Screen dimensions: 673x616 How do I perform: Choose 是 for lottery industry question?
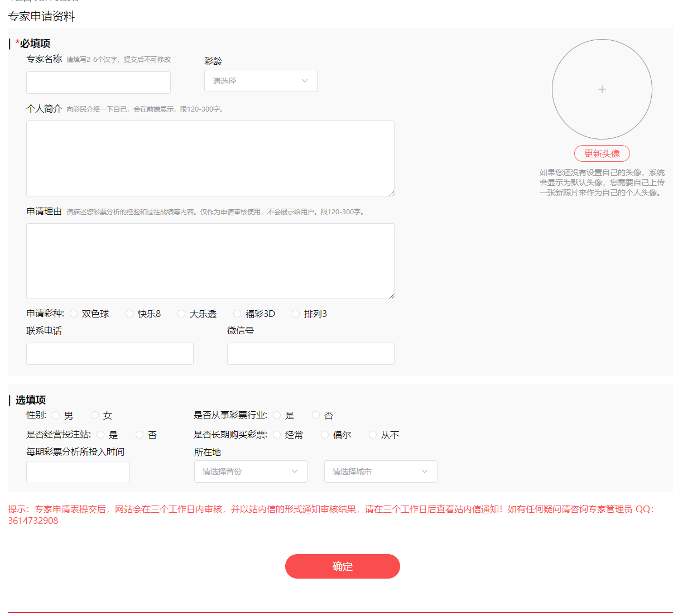(x=277, y=415)
